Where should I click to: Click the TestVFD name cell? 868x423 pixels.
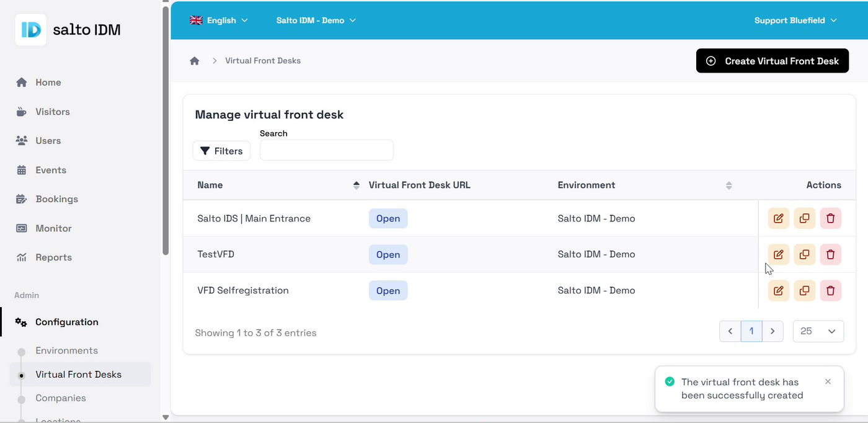(216, 254)
